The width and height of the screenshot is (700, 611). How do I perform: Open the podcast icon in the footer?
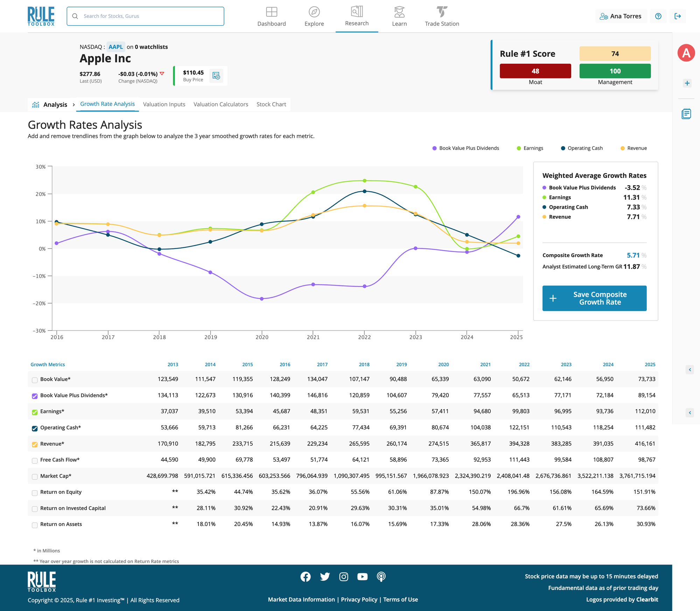(381, 577)
